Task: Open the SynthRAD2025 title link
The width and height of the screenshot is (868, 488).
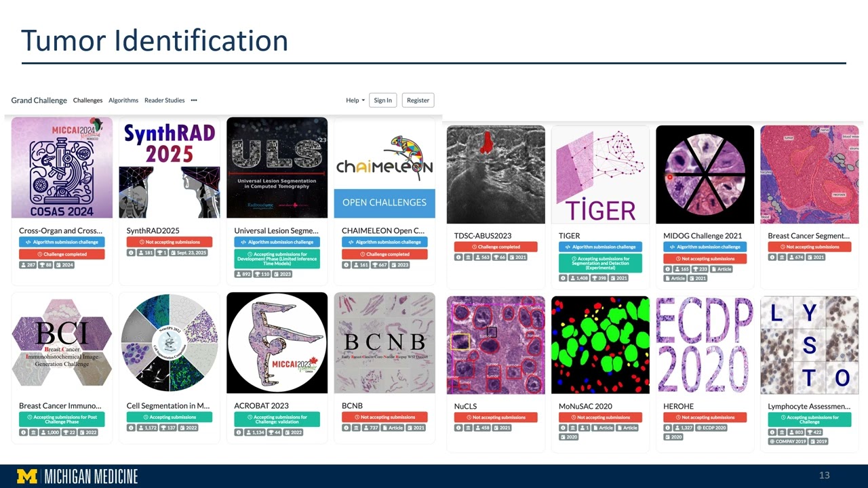Action: (153, 230)
